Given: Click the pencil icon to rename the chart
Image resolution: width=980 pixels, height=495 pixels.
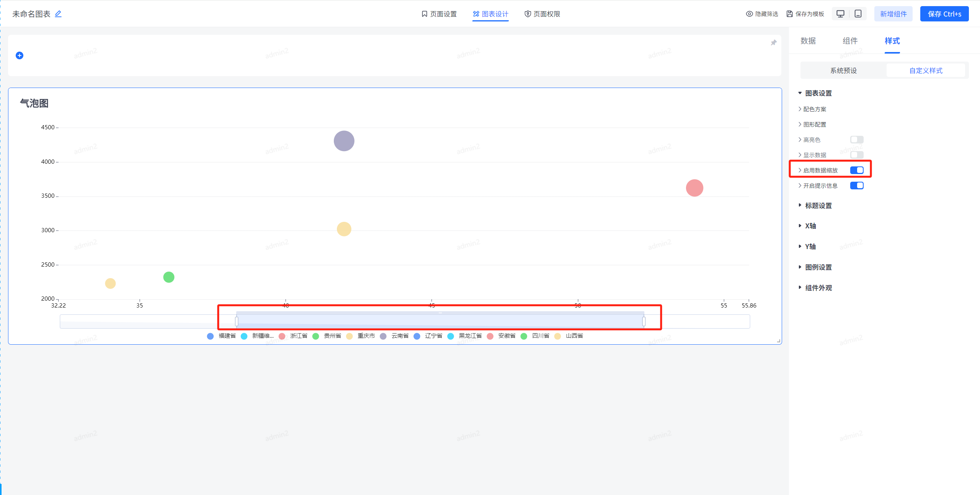Looking at the screenshot, I should point(58,14).
